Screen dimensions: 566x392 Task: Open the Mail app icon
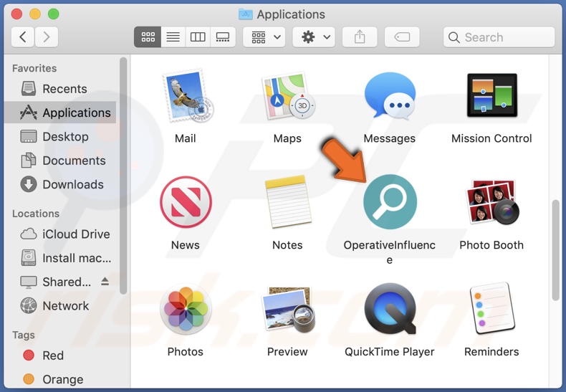186,96
